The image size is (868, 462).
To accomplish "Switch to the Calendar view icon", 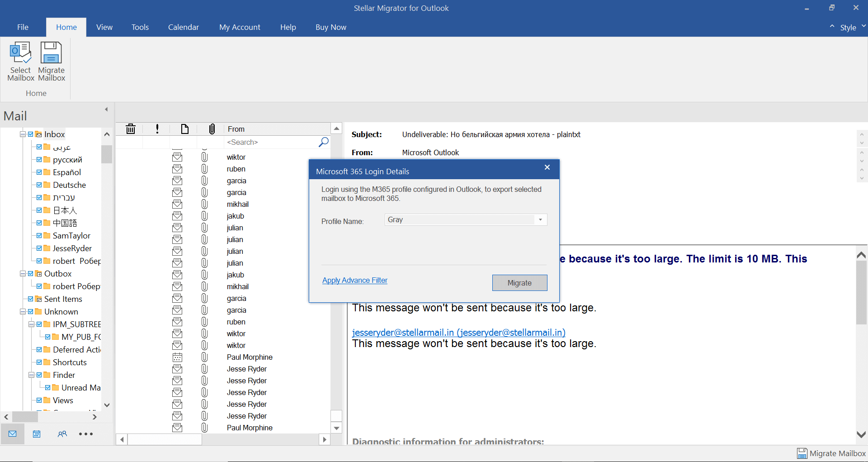I will pyautogui.click(x=37, y=433).
